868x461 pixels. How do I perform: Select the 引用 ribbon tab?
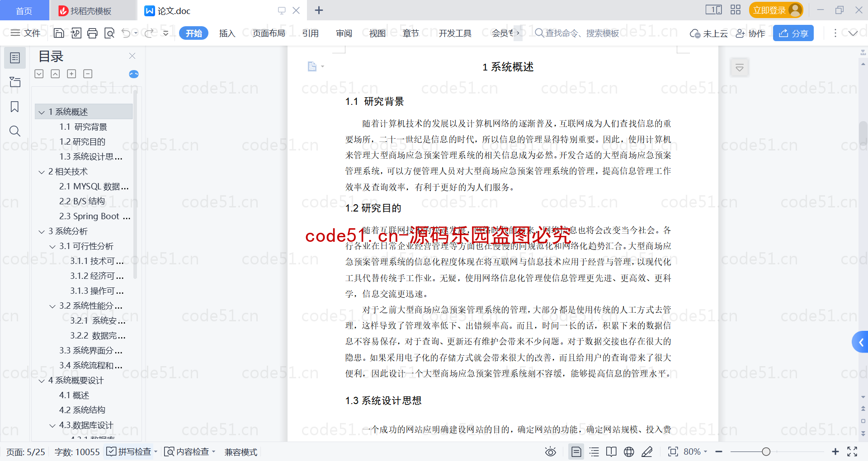(310, 33)
